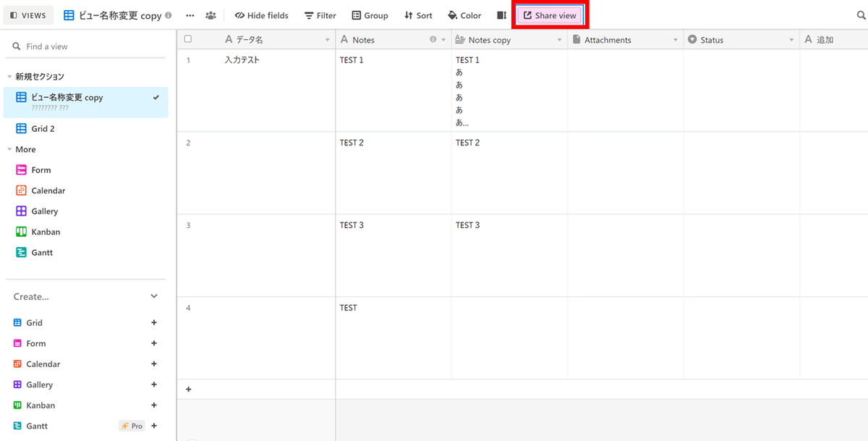Screen dimensions: 868x441
Task: Open the データ名 column dropdown arrow
Action: [327, 40]
